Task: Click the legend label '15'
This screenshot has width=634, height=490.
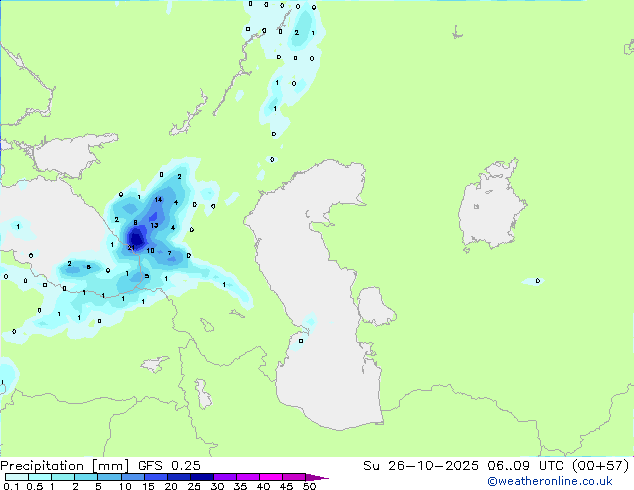Action: coord(148,486)
